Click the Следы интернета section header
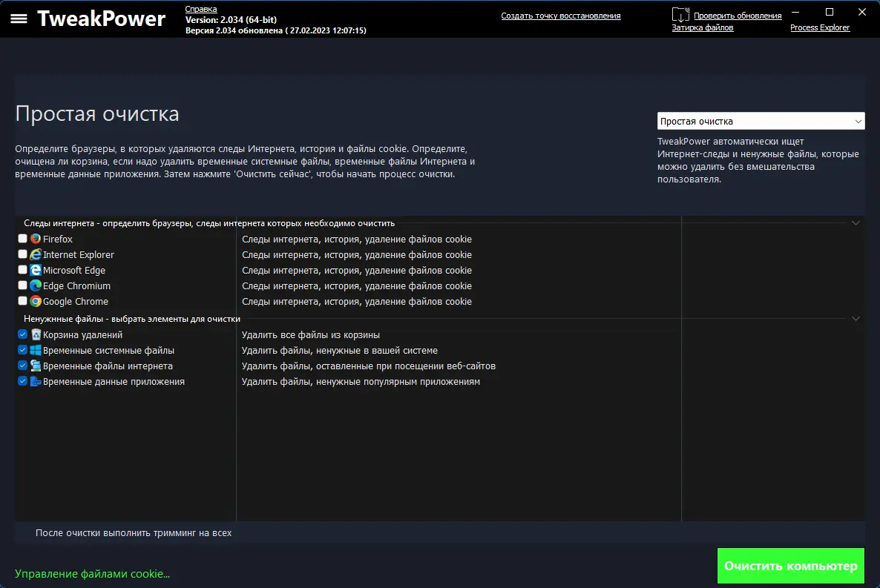Viewport: 880px width, 588px height. pos(209,223)
